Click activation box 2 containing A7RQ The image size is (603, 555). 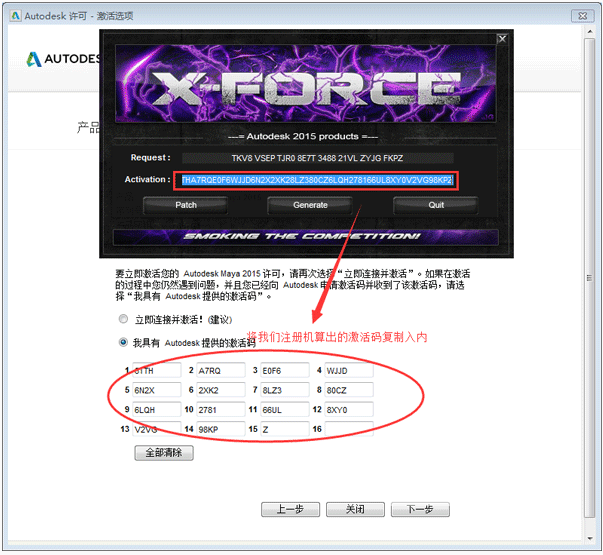[x=221, y=370]
